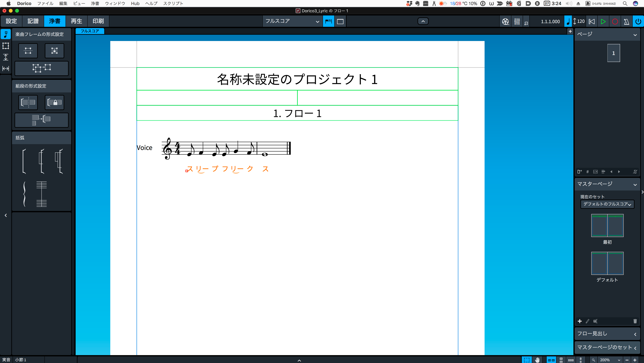Insert the barline join icon in Brackets panel

tap(41, 194)
